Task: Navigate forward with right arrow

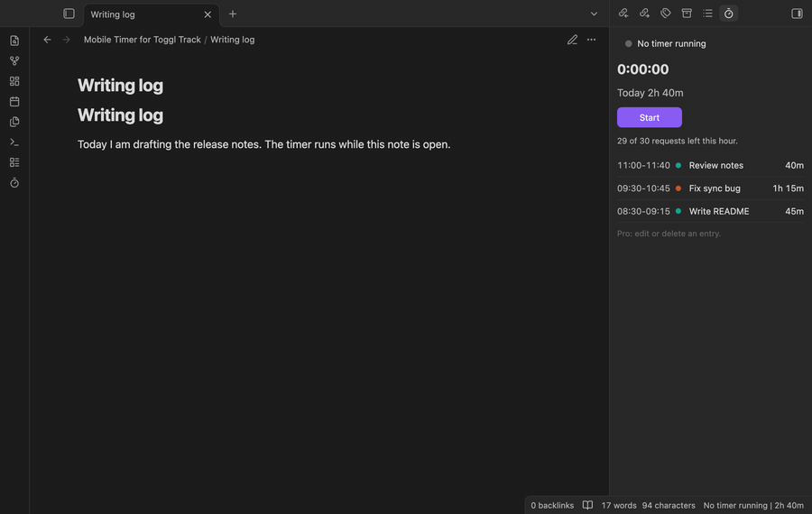Action: point(66,40)
